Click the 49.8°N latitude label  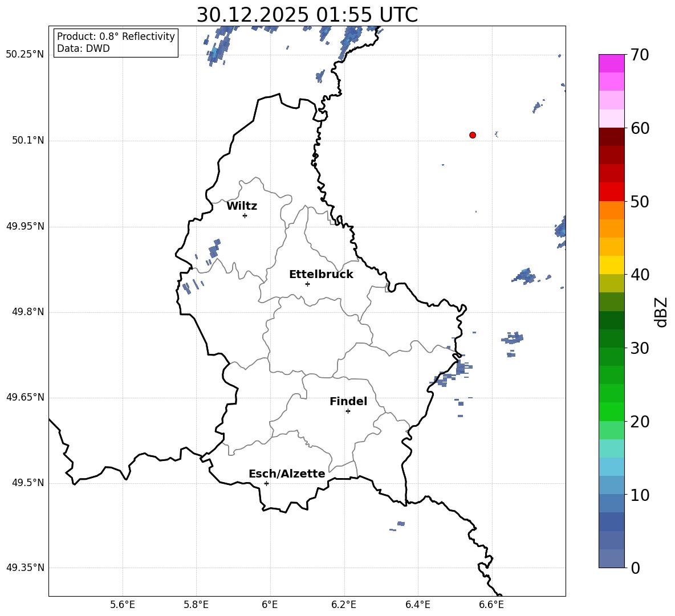28,312
